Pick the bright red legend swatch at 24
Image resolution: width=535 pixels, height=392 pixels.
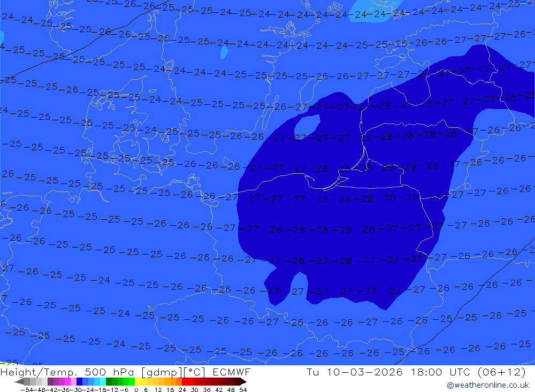(185, 381)
